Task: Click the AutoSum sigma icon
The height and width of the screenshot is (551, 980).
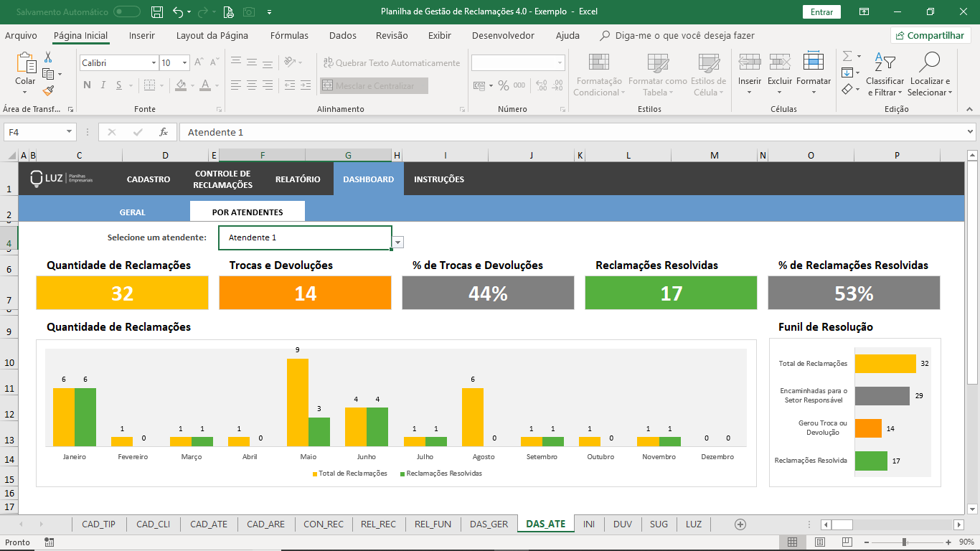Action: (x=847, y=56)
